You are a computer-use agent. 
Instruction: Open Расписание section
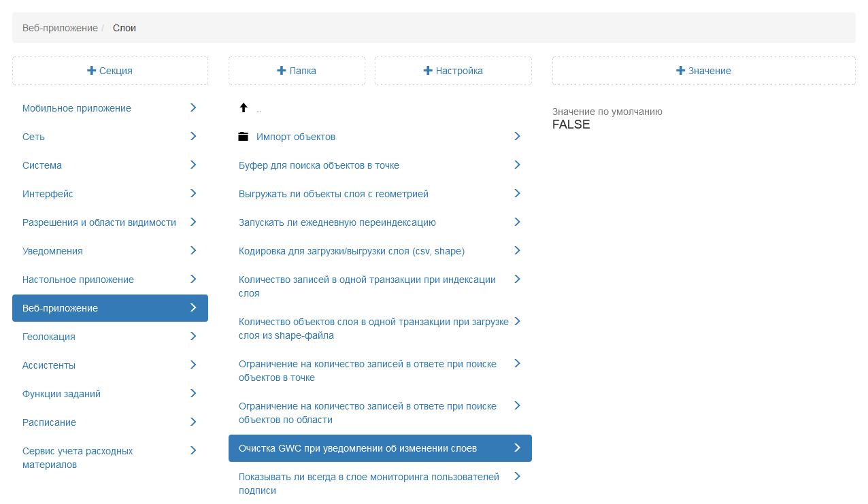tap(49, 422)
